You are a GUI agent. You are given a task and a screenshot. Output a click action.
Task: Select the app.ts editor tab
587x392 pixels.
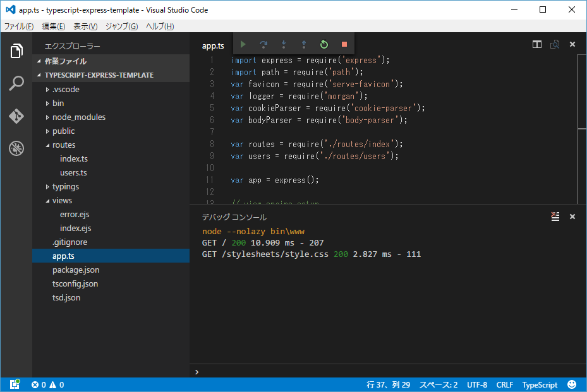pyautogui.click(x=213, y=45)
